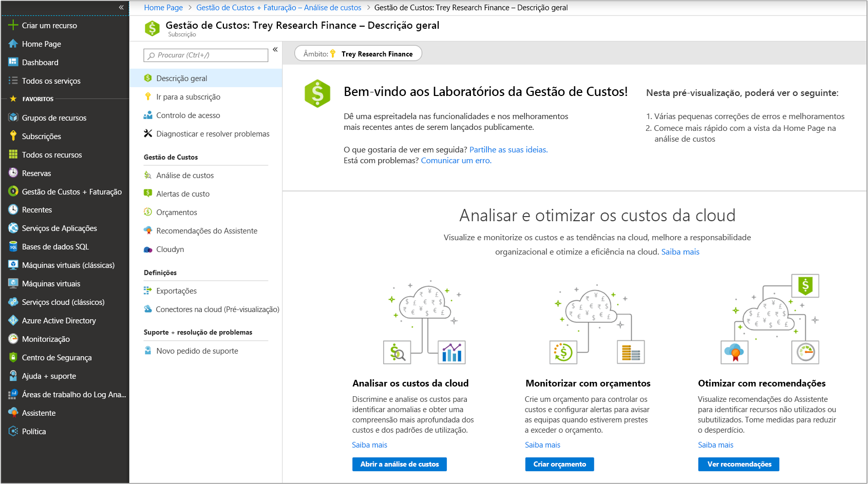Click Saiba mais after eficiência na cloud

coord(680,251)
